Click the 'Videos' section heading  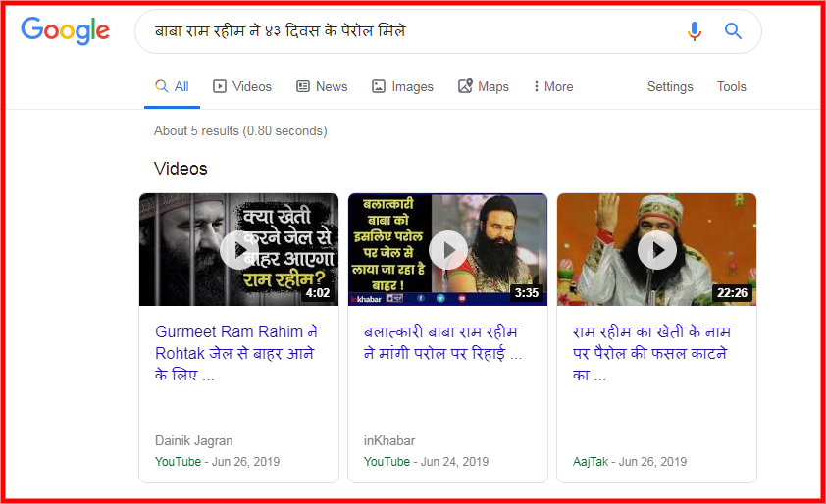point(181,169)
